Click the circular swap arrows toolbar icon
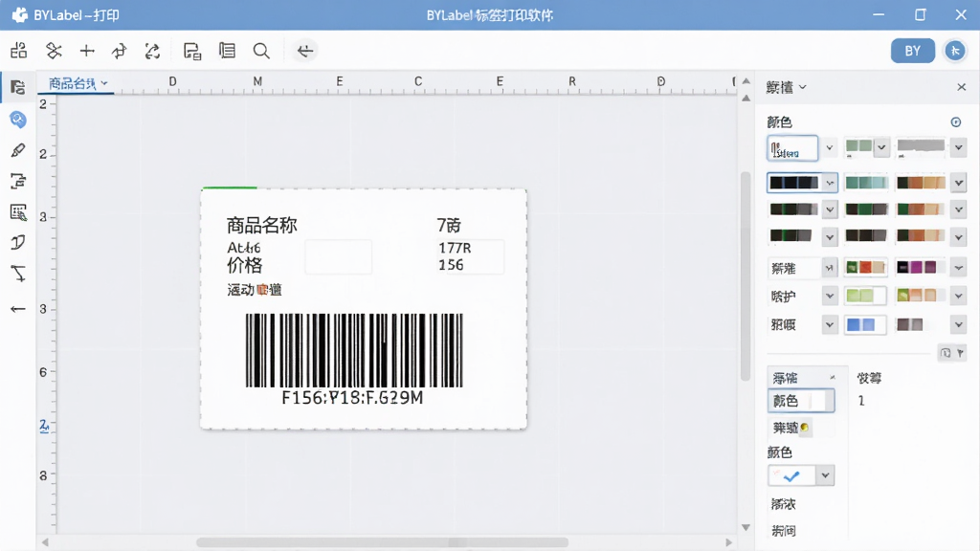The height and width of the screenshot is (551, 980). pos(152,51)
